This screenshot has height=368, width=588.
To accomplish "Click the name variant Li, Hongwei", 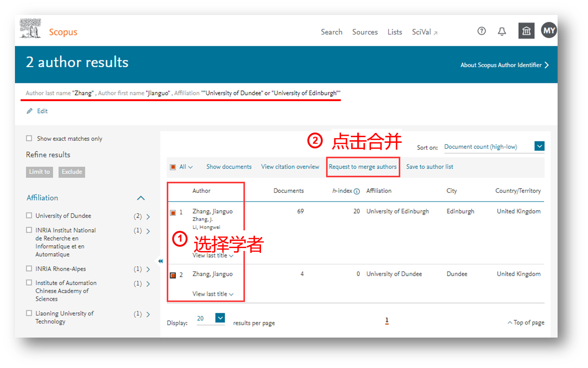I will 207,227.
